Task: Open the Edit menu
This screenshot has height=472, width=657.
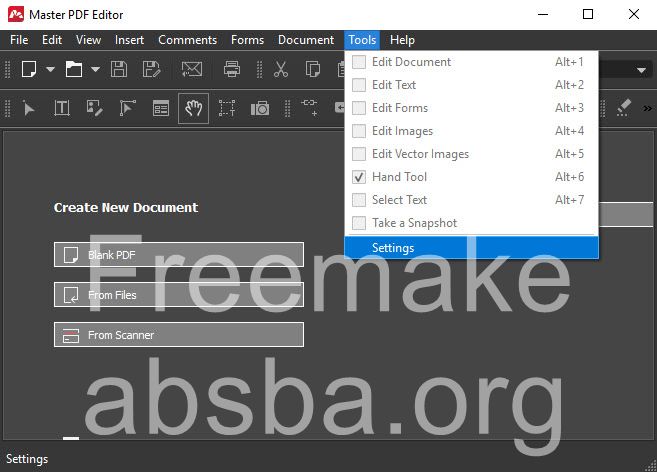Action: pos(52,40)
